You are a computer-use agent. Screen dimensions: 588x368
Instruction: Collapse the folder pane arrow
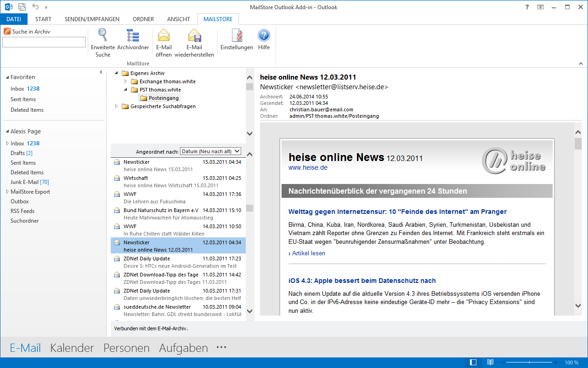coord(101,72)
